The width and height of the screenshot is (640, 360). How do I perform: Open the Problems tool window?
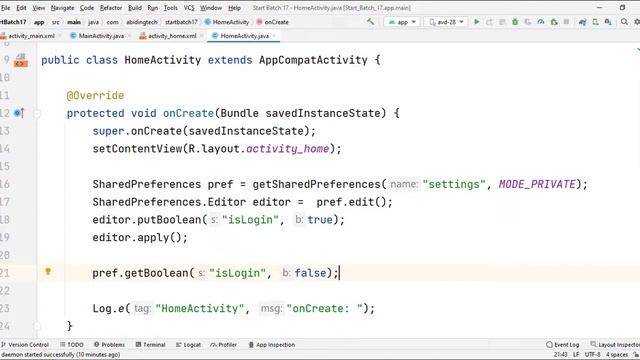pos(109,345)
